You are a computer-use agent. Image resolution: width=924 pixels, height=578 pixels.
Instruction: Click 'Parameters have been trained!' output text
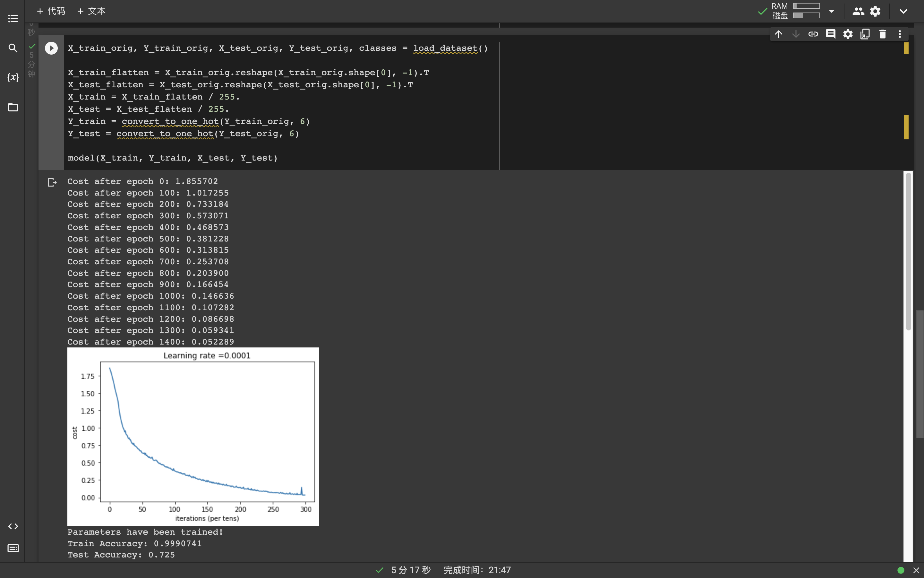tap(145, 532)
